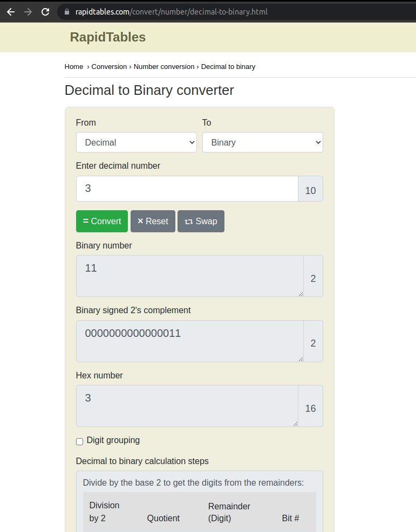Open Number conversion breadcrumb link
416x532 pixels.
pos(163,67)
